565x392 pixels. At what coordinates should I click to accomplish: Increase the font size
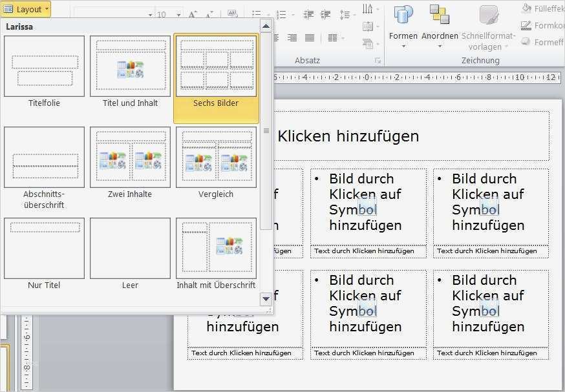tap(192, 14)
